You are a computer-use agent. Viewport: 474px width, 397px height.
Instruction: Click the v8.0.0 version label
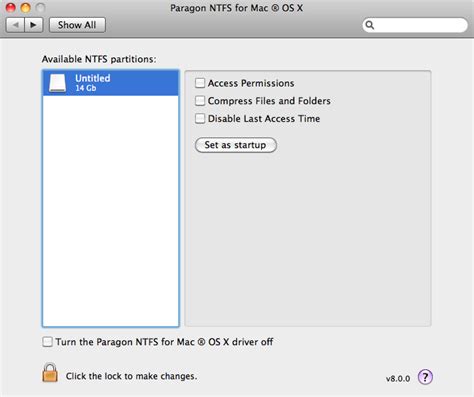pyautogui.click(x=398, y=379)
